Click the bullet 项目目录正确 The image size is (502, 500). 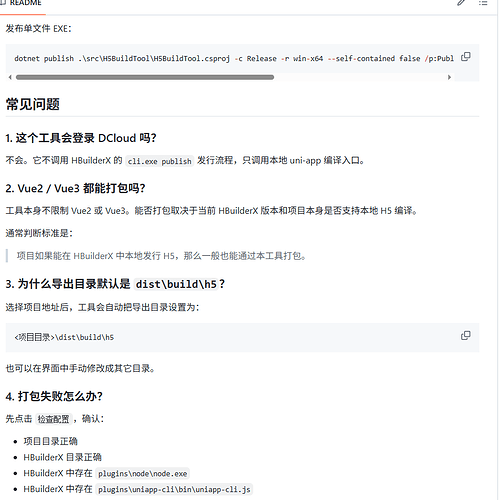pos(51,441)
